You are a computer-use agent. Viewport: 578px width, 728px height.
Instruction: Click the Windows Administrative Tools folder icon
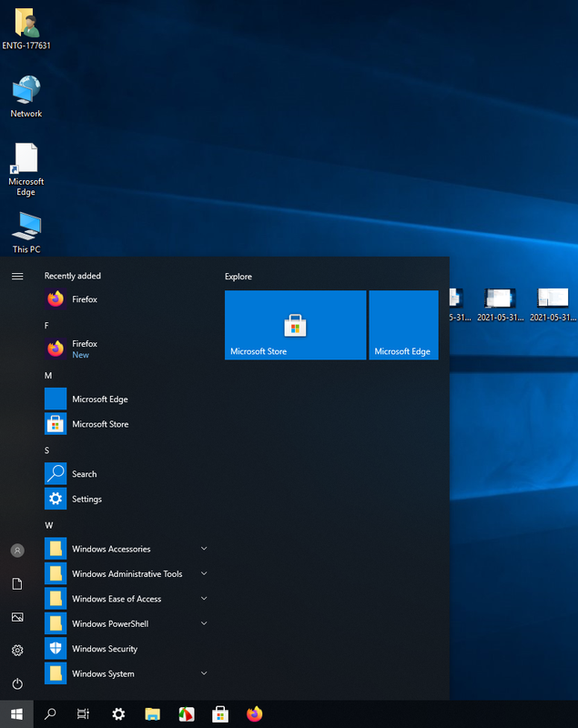pyautogui.click(x=56, y=574)
